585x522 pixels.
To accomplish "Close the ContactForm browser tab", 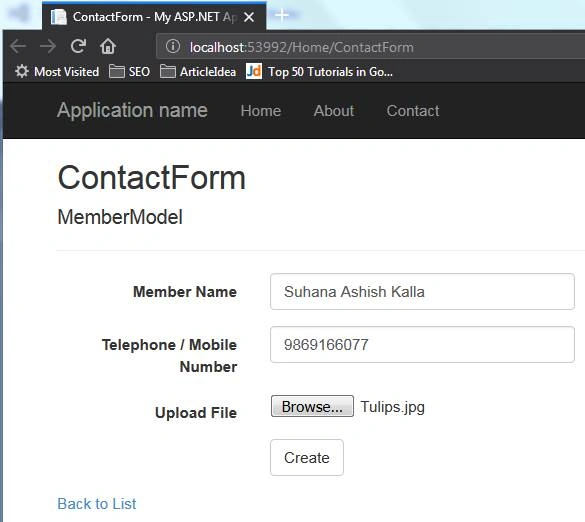I will click(x=249, y=17).
